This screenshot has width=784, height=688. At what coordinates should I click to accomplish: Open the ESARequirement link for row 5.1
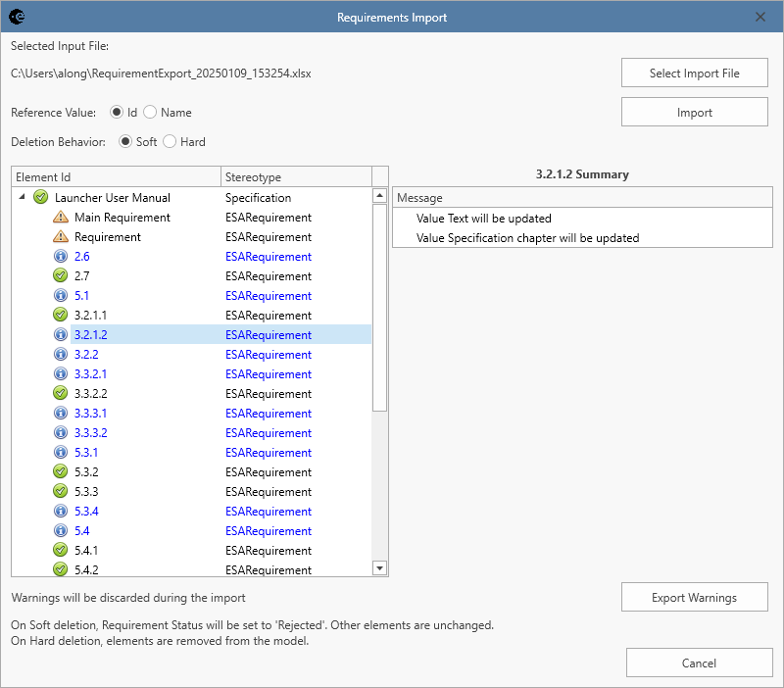click(269, 295)
